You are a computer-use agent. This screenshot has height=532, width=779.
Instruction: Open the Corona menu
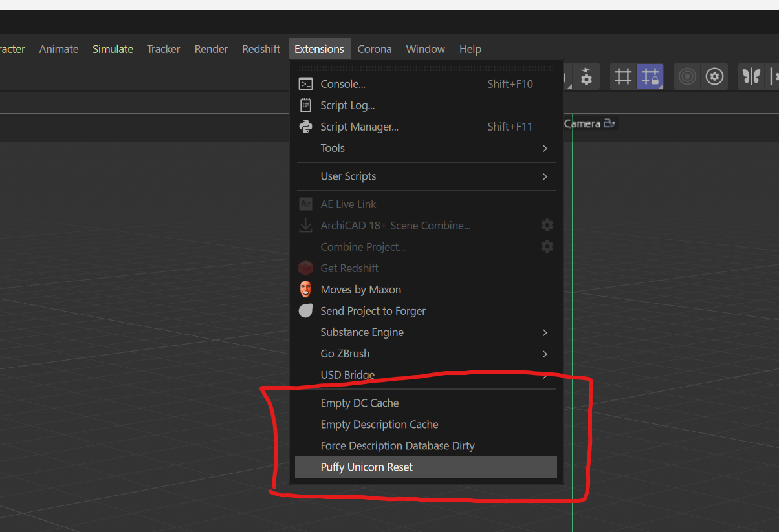pyautogui.click(x=375, y=49)
